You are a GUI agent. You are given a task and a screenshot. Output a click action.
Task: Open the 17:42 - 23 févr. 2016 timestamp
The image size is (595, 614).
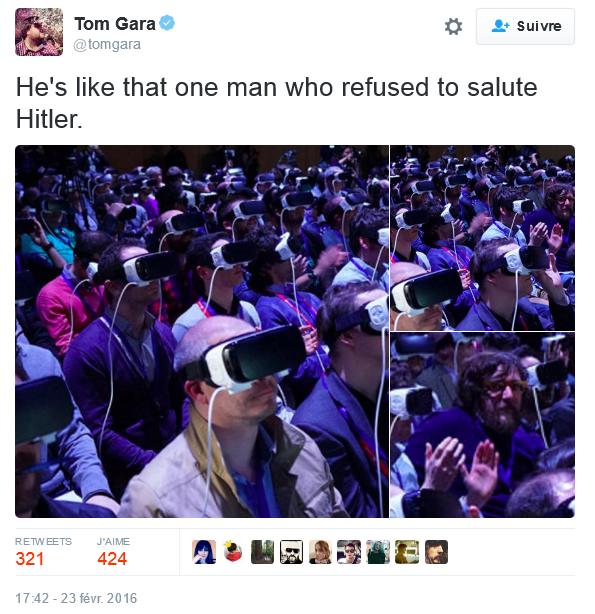point(76,598)
